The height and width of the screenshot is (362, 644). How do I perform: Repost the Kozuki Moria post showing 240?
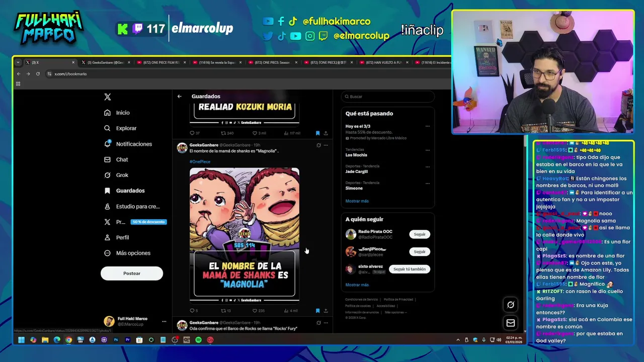coord(227,133)
